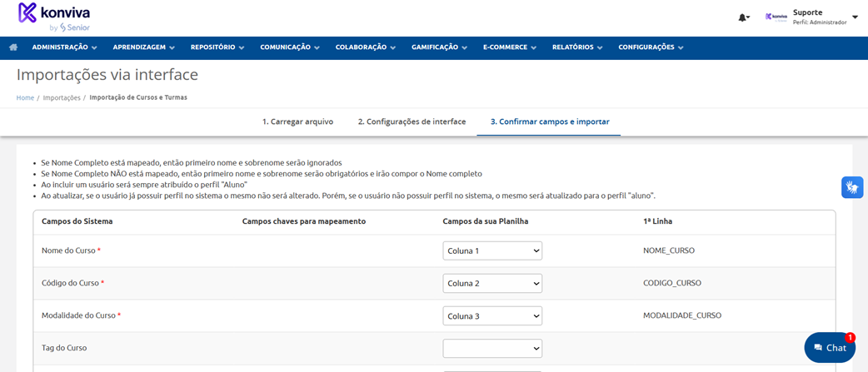Screen dimensions: 868x372
Task: Open Modalidade do Curso column dropdown
Action: [492, 316]
